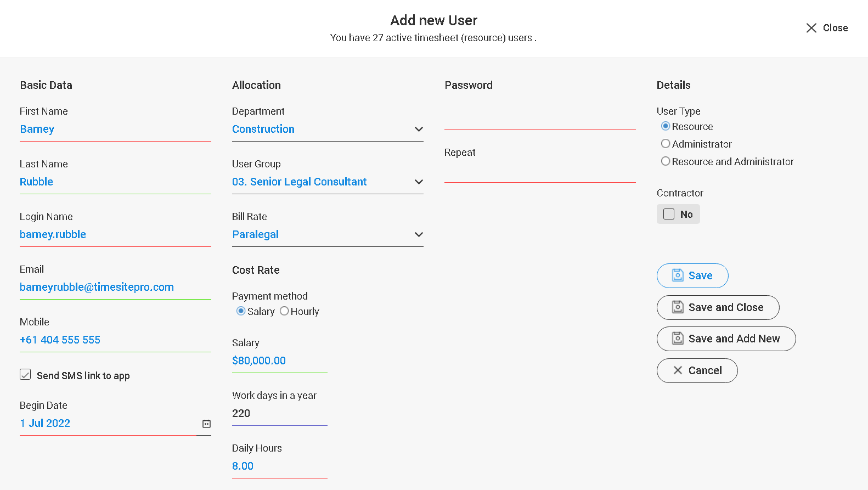Viewport: 868px width, 490px height.
Task: Edit the Last Name field Rubble
Action: pos(115,182)
